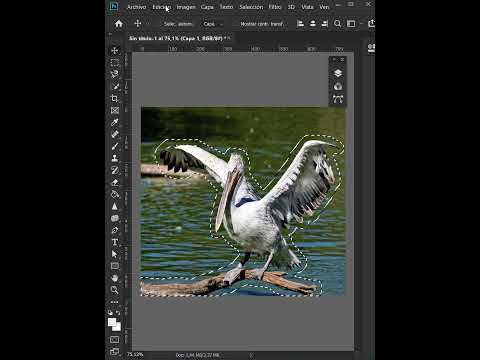Image resolution: width=480 pixels, height=360 pixels.
Task: Select the Clone Stamp tool
Action: tap(115, 158)
